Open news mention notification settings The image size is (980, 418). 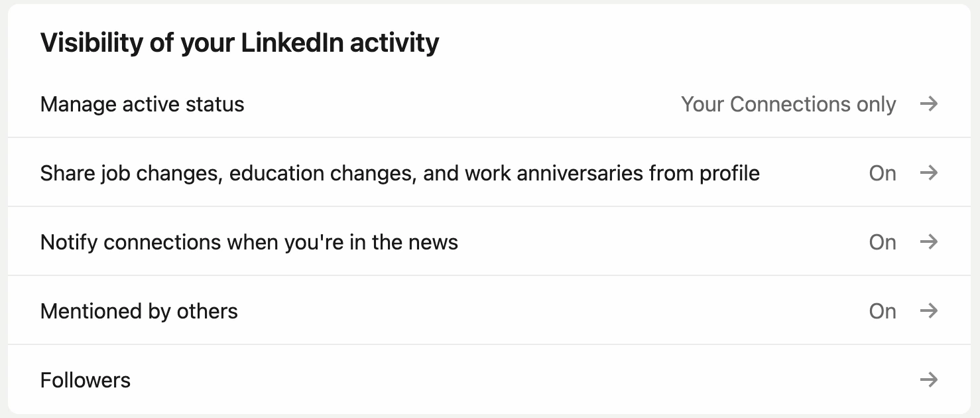click(249, 242)
